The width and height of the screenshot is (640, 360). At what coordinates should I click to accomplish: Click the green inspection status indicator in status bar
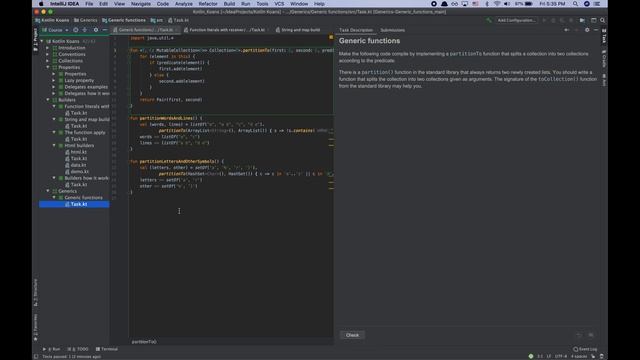(x=531, y=356)
